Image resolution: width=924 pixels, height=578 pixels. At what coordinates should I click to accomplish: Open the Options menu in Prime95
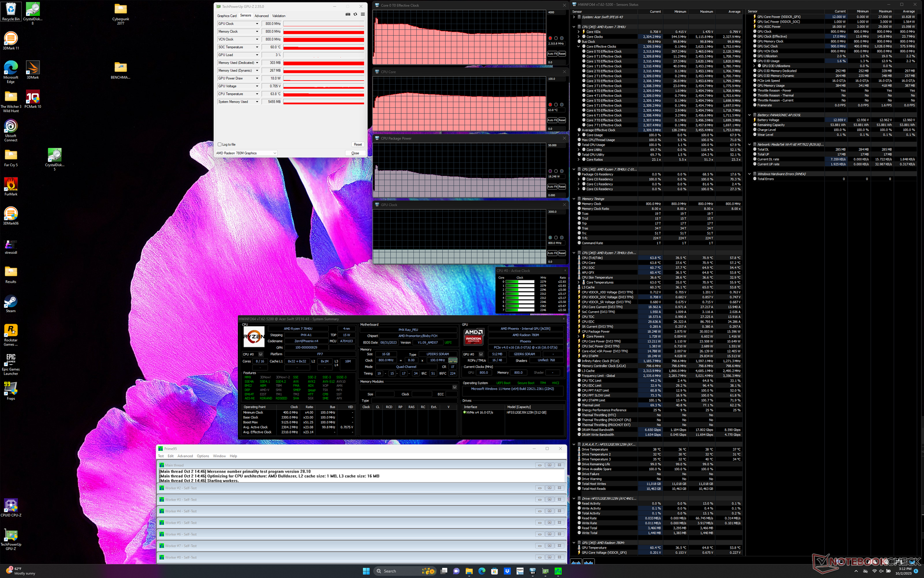click(x=203, y=456)
